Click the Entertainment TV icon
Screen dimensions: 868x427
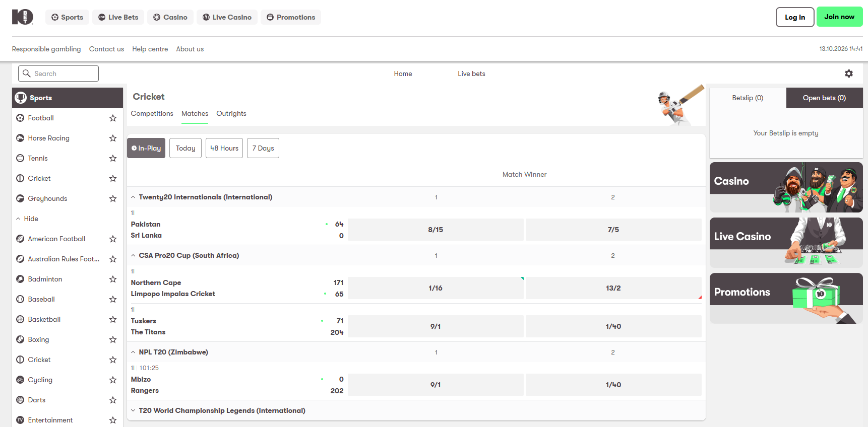[20, 420]
